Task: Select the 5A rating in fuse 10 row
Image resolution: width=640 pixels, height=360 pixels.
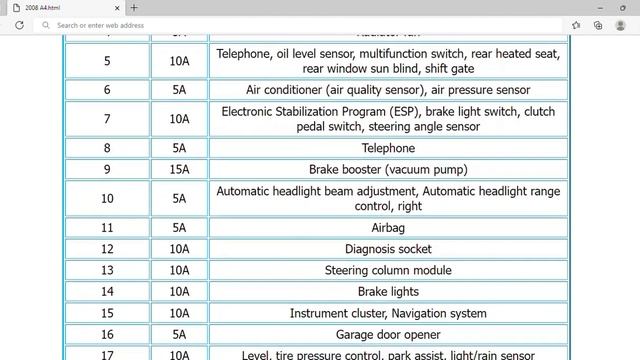Action: click(x=180, y=199)
